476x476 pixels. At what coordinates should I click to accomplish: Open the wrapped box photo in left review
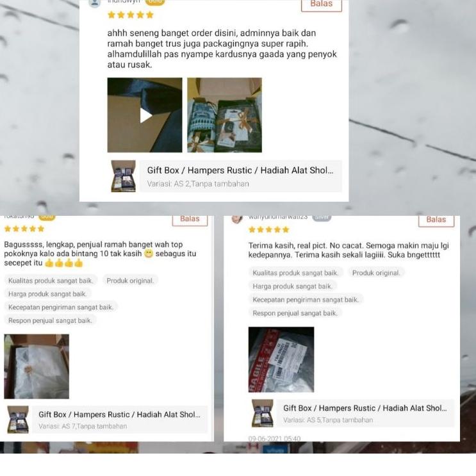[37, 366]
